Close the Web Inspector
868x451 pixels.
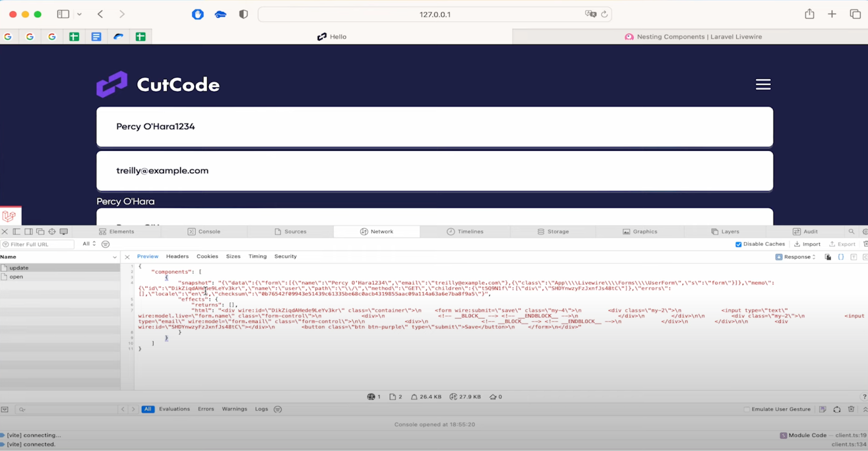5,231
